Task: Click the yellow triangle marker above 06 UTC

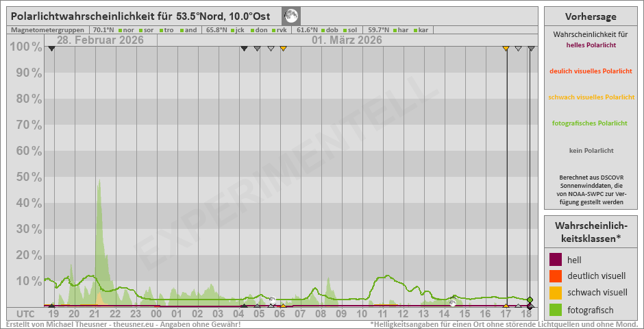Action: [283, 48]
